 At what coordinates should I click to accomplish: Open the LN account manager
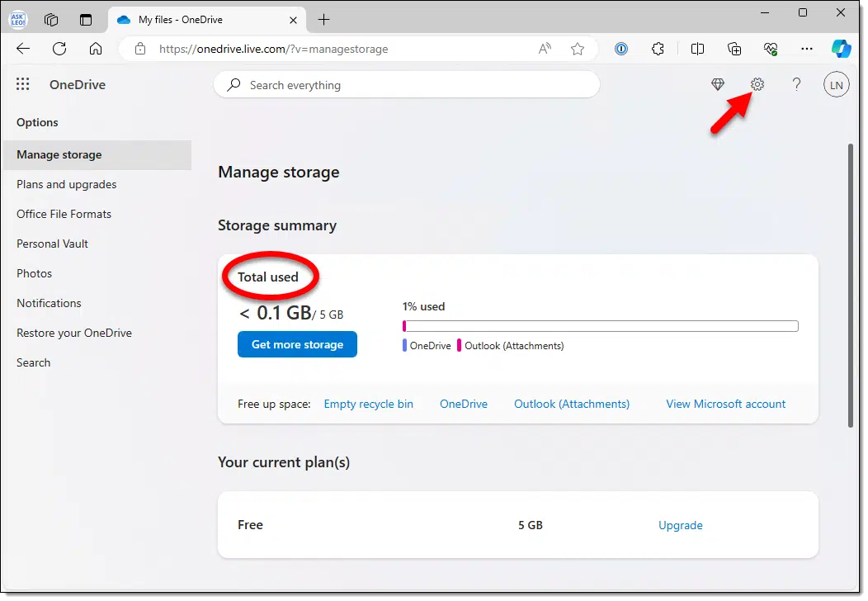point(837,85)
